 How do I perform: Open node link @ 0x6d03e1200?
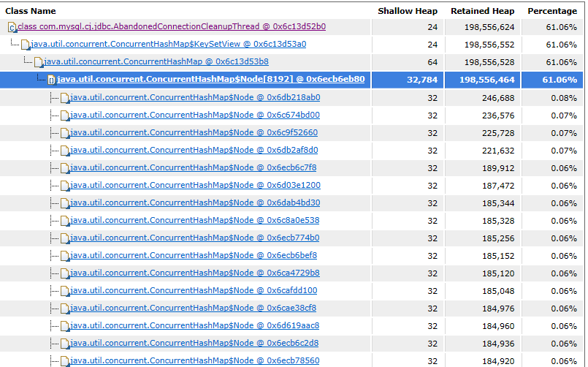[195, 185]
